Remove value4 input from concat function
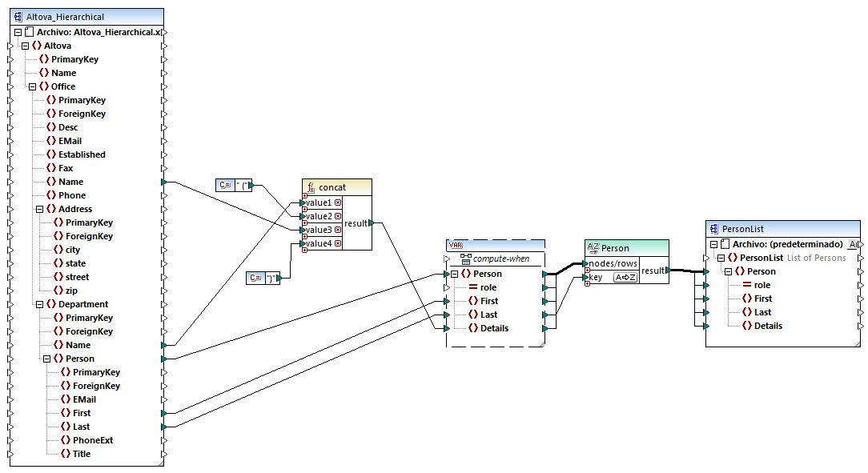This screenshot has height=473, width=868. [x=338, y=243]
